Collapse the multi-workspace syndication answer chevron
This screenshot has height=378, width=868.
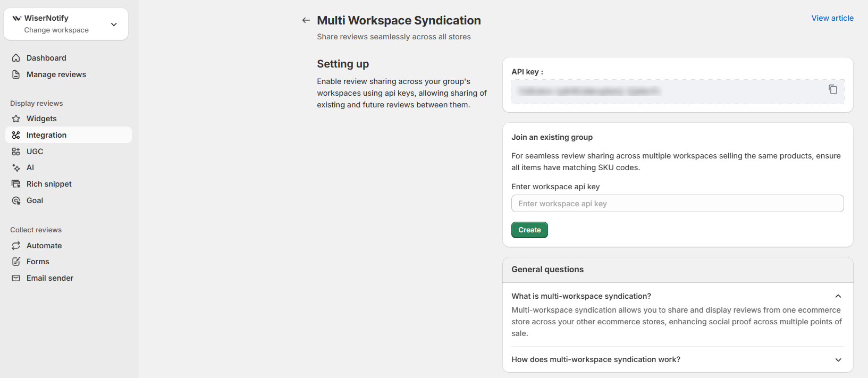click(838, 296)
